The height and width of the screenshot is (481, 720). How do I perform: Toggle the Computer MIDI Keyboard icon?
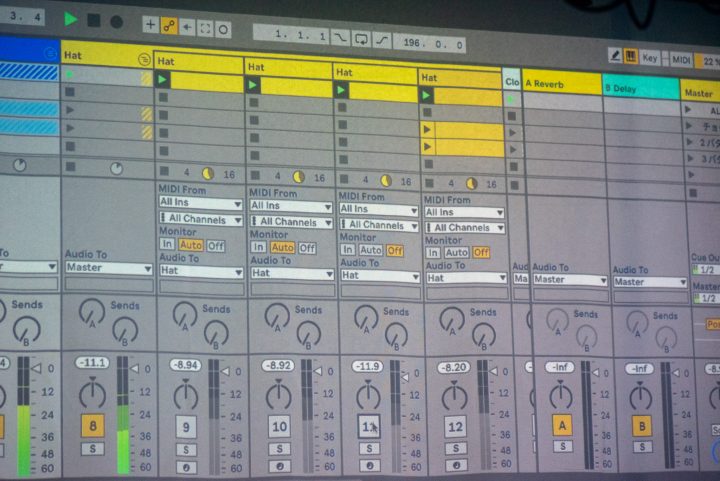coord(630,57)
